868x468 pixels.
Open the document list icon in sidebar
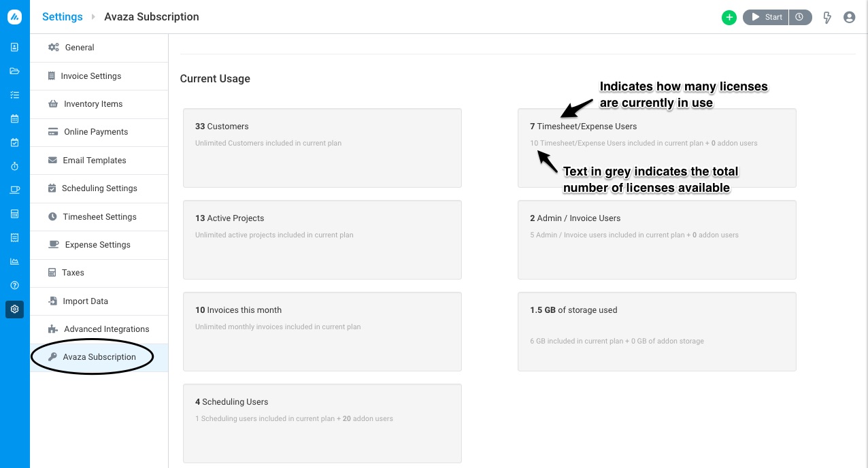pyautogui.click(x=15, y=238)
